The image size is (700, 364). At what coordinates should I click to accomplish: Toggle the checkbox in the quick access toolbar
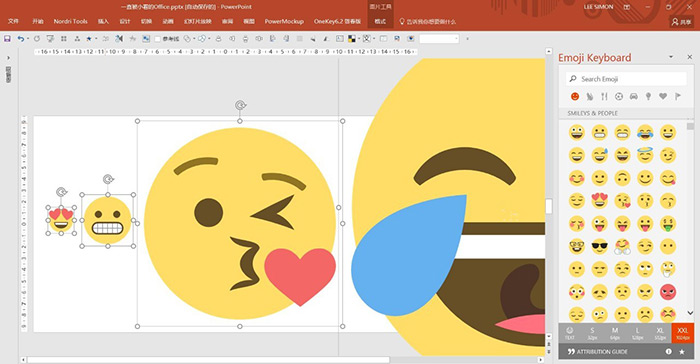[157, 39]
